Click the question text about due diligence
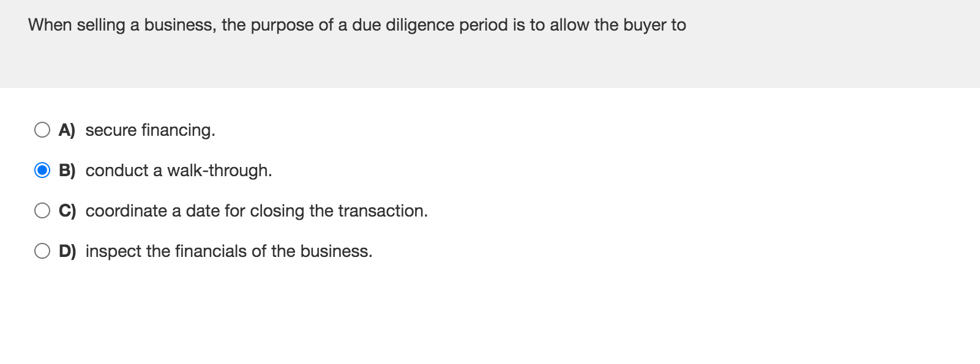 (x=357, y=25)
